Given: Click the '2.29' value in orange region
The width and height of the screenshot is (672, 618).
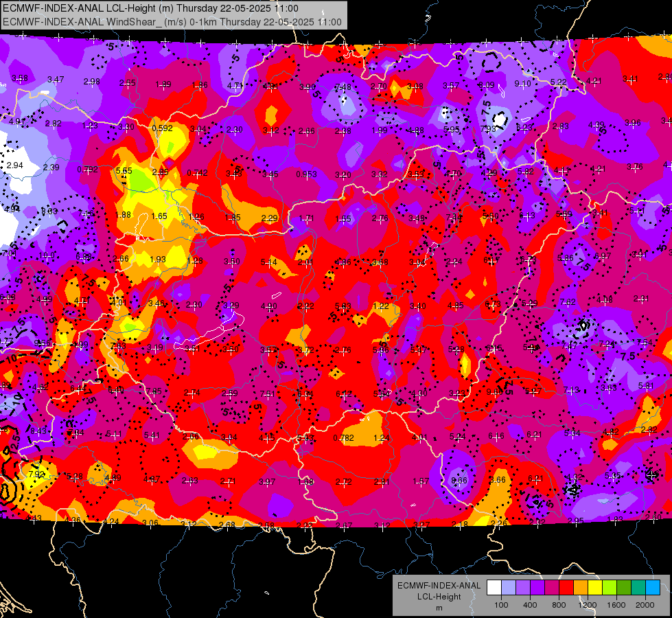Looking at the screenshot, I should pos(270,218).
